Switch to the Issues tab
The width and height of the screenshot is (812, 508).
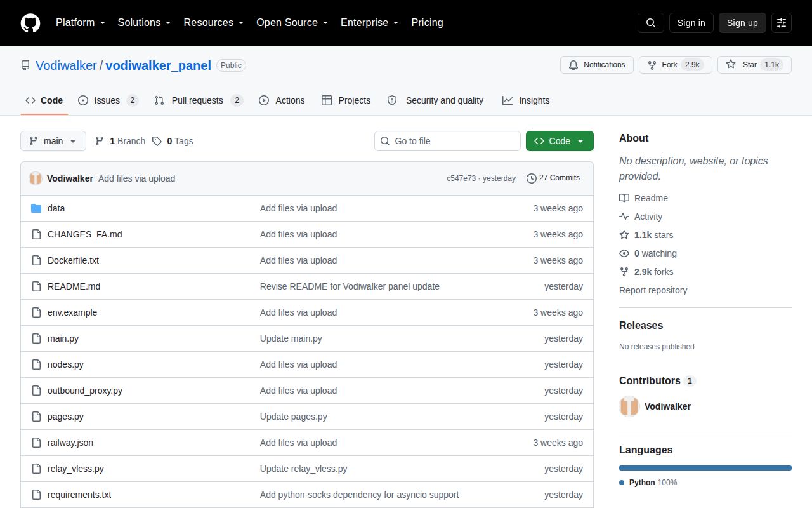pyautogui.click(x=108, y=100)
